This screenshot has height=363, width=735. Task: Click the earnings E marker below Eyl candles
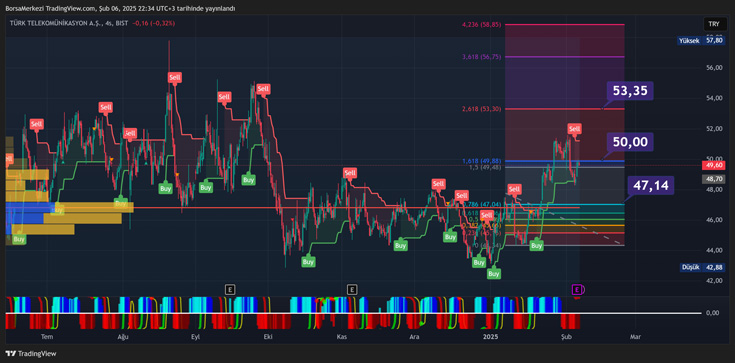click(230, 289)
